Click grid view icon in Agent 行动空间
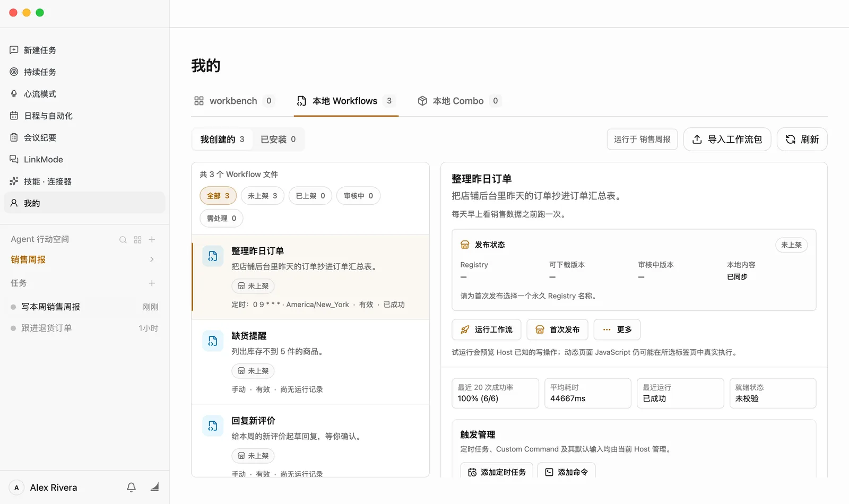The image size is (849, 504). click(137, 240)
